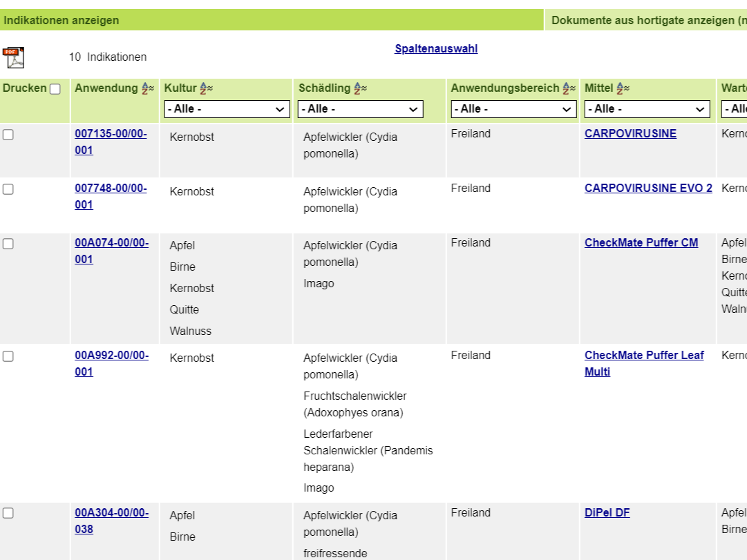Sort table by Mittel column icon
Viewport: 747px width, 560px height.
(623, 88)
